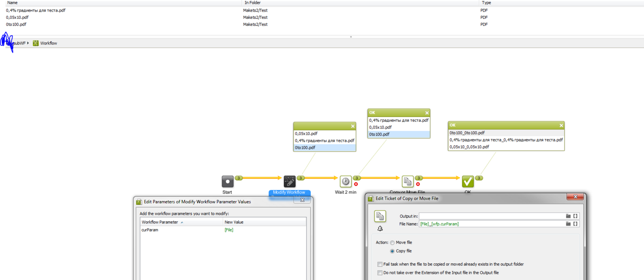Click the Output in text field
644x280 pixels.
pos(492,216)
